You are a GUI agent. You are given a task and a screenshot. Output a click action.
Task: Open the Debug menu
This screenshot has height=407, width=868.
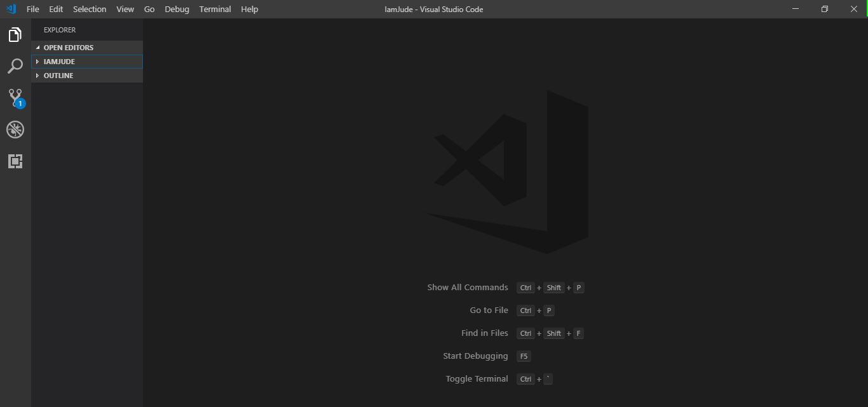click(177, 9)
